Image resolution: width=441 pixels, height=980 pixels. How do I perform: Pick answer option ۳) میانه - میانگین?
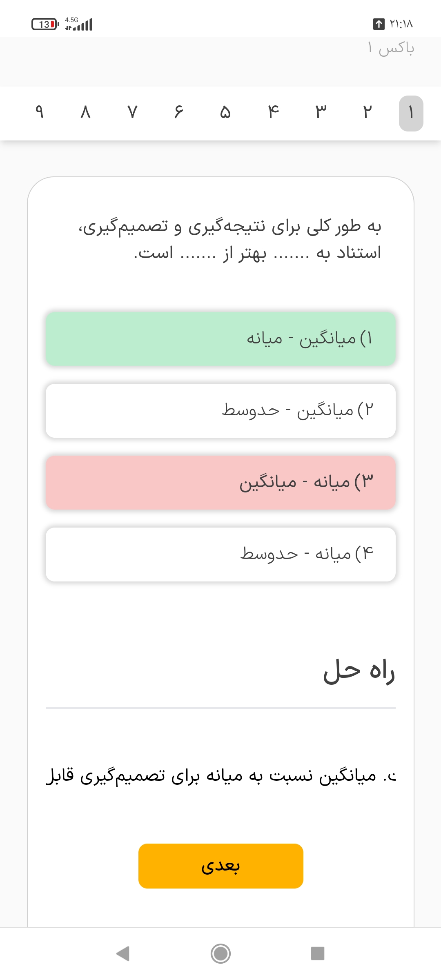(220, 482)
